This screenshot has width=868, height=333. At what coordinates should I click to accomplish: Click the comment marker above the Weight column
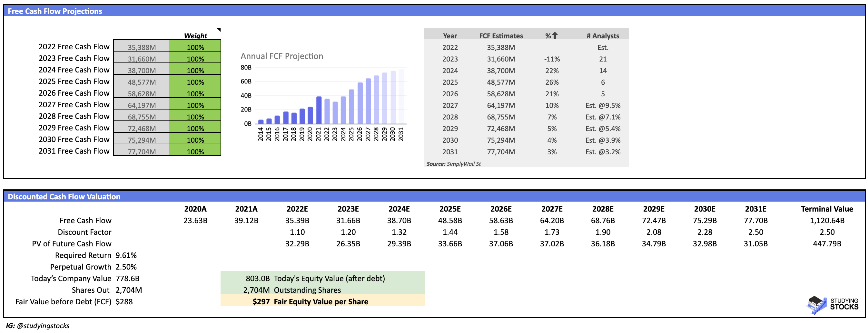(219, 30)
